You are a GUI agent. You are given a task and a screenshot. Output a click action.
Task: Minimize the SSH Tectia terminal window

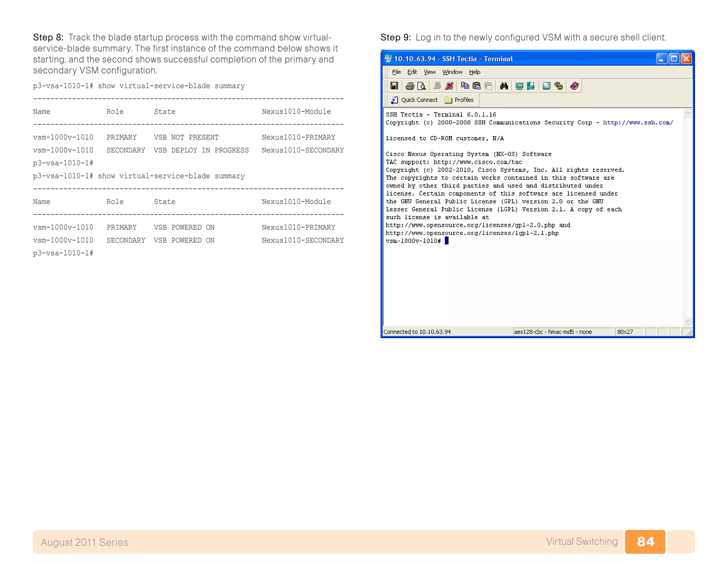(x=662, y=59)
